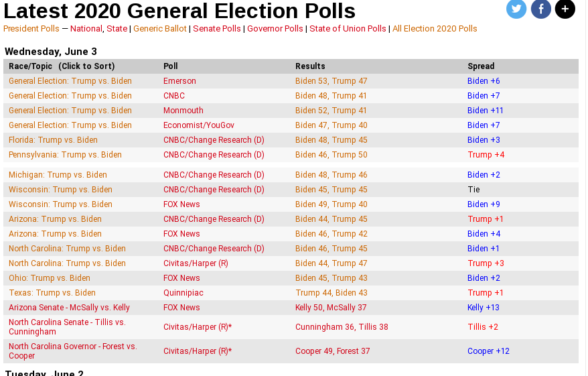Select State president polls link

tap(117, 29)
